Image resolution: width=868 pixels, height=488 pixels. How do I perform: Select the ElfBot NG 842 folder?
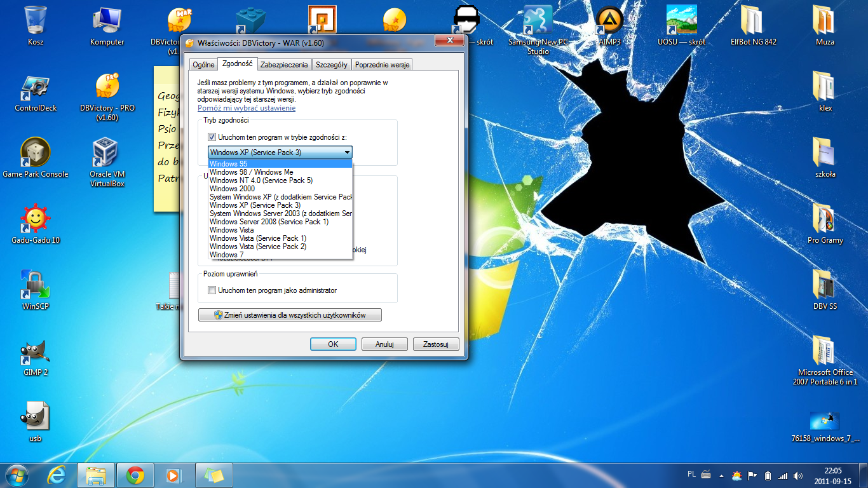point(754,25)
